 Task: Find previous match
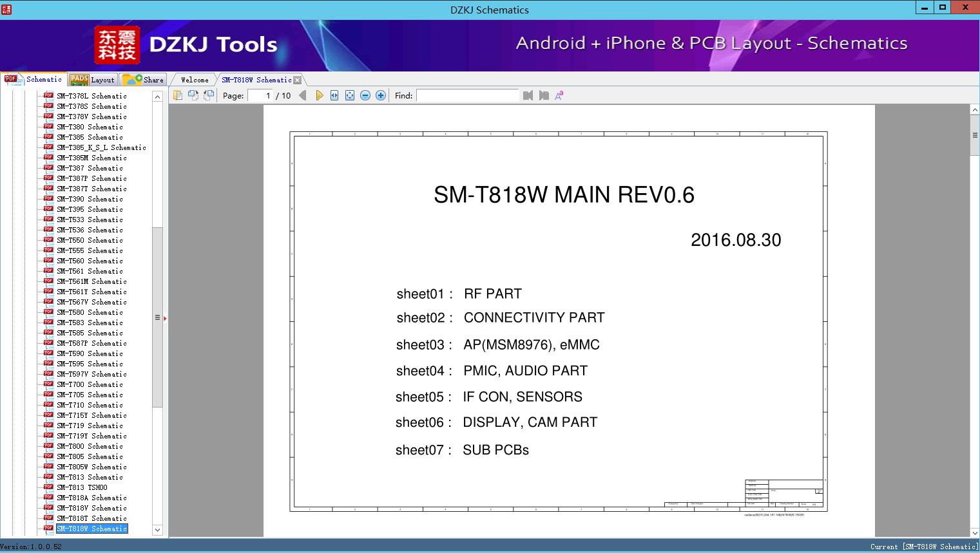point(528,95)
